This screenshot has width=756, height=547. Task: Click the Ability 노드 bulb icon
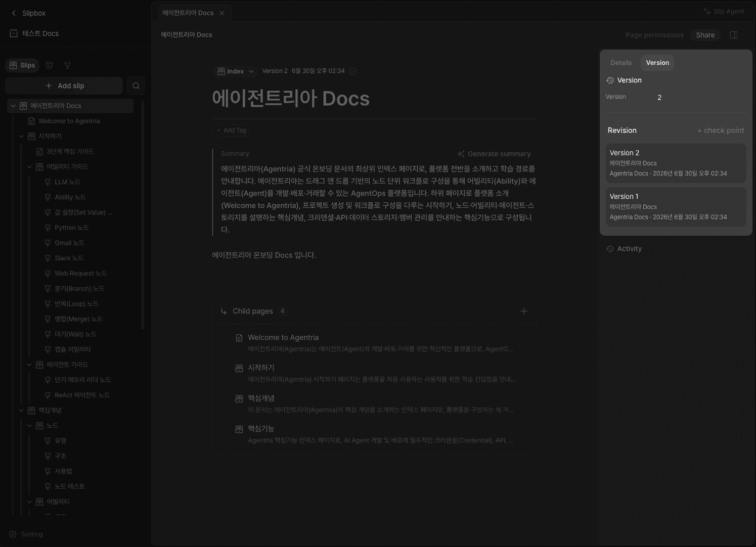[48, 197]
